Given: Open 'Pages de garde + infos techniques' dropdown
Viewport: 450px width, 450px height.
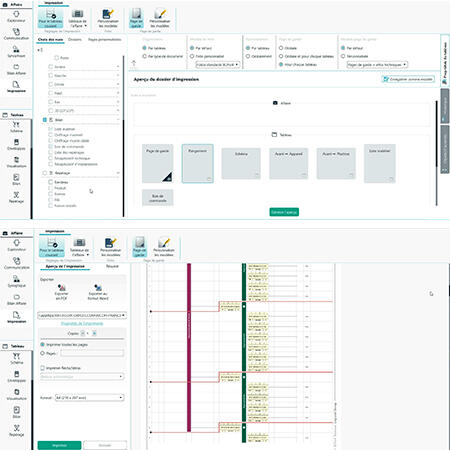Looking at the screenshot, I should pos(377,65).
